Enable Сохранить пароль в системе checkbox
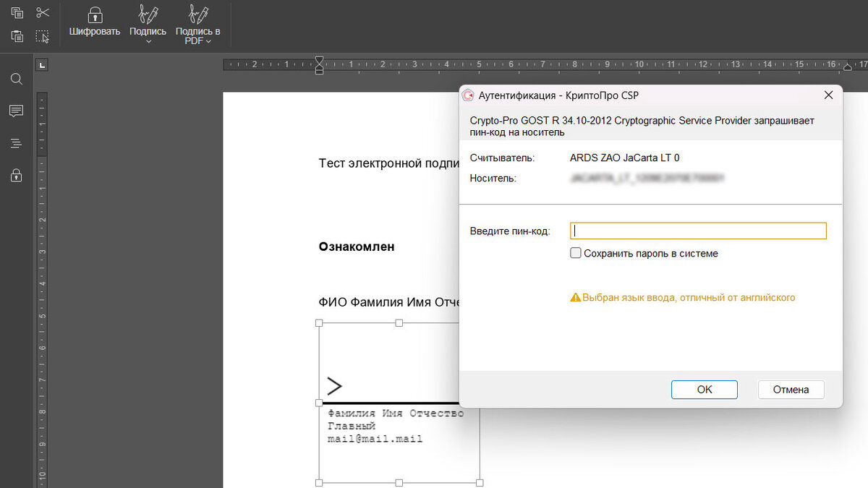The image size is (868, 488). click(x=576, y=253)
